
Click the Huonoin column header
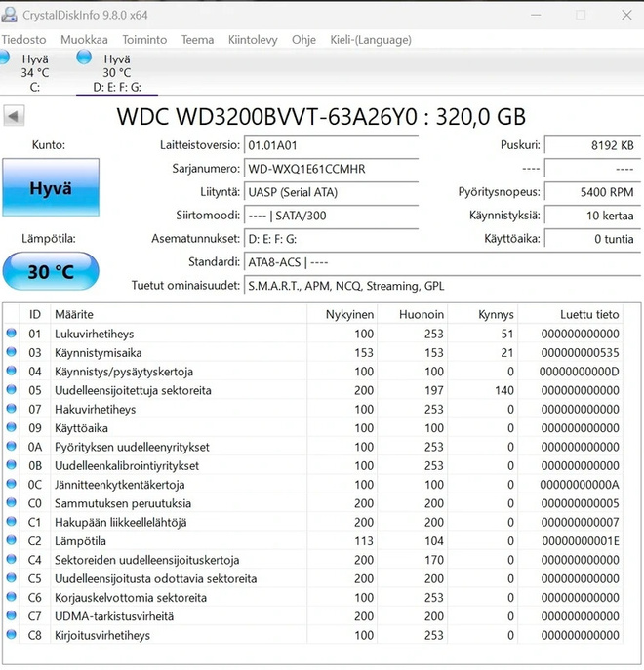[x=413, y=314]
